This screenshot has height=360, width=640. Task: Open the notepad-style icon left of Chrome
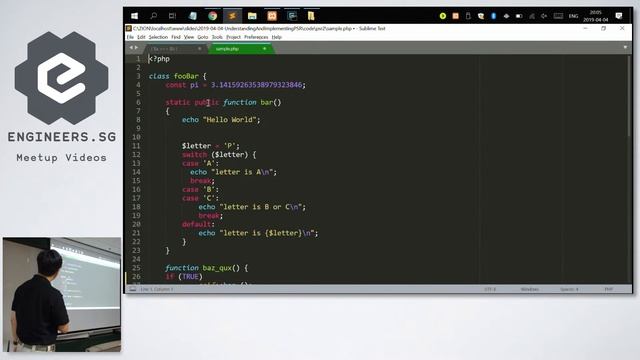193,16
